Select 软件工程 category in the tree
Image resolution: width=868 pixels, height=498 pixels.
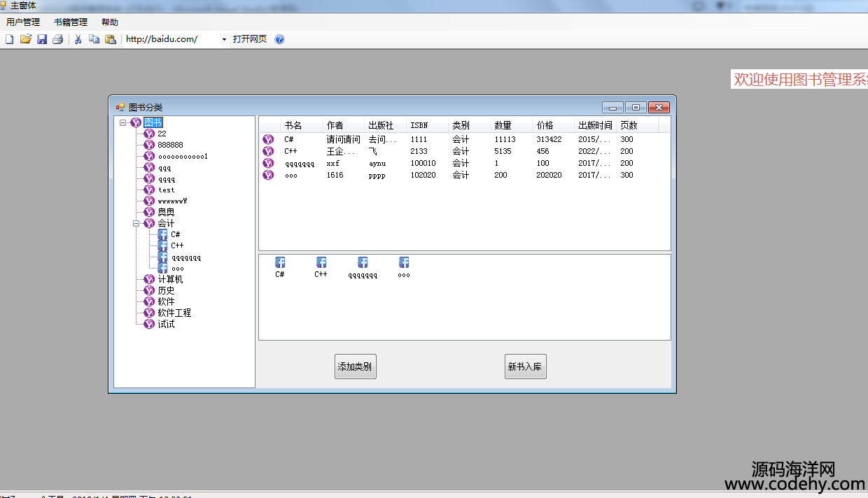tap(174, 313)
